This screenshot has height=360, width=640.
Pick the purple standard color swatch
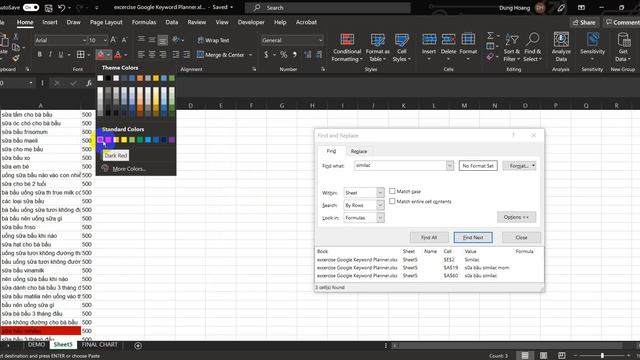[x=172, y=140]
